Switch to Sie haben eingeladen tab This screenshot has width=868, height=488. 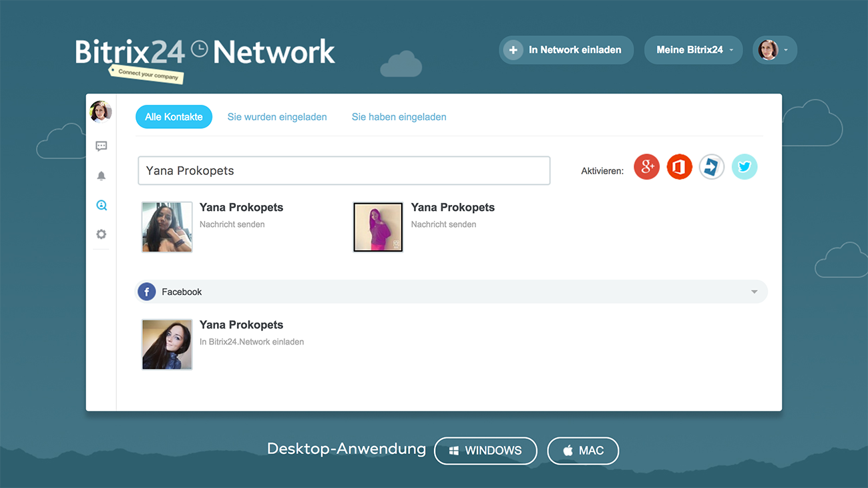click(399, 117)
